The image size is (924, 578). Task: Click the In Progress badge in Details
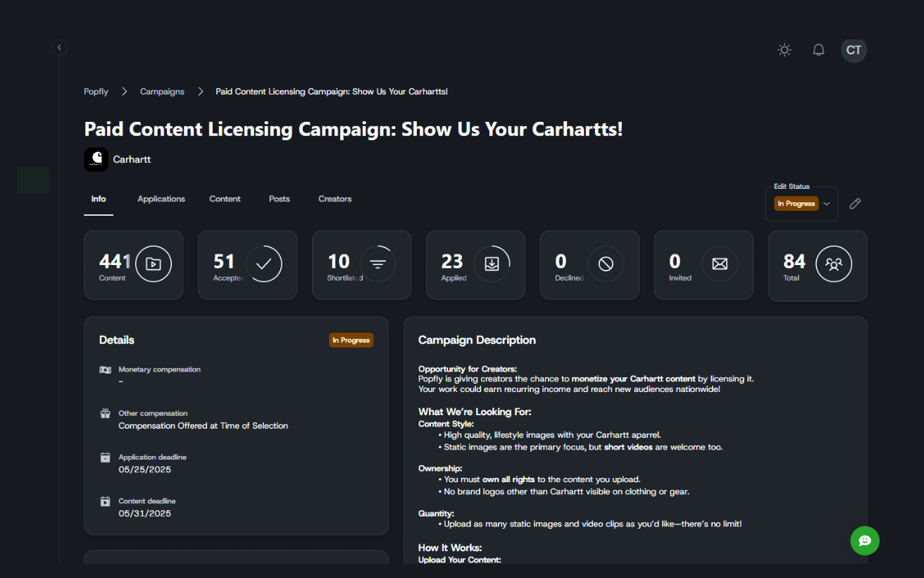point(351,340)
